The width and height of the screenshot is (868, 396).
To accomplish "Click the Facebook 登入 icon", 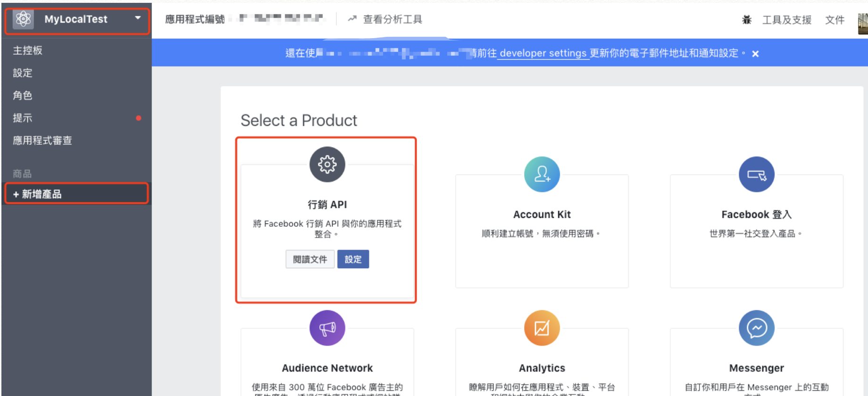I will coord(757,174).
